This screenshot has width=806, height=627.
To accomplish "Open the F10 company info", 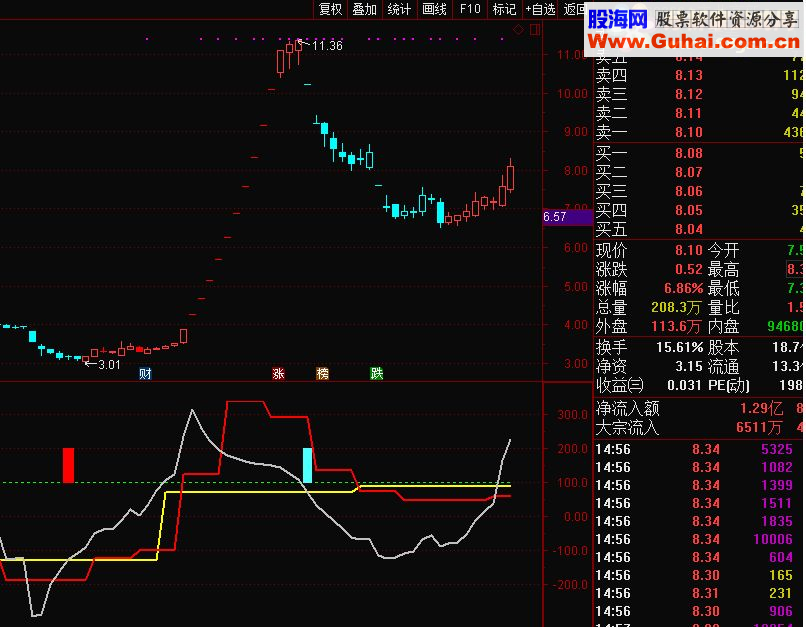I will (x=470, y=9).
